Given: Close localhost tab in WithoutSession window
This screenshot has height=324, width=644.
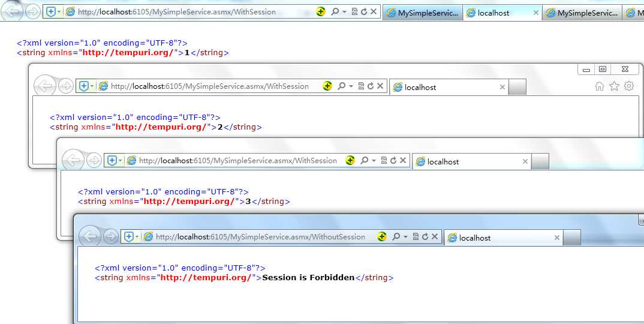Looking at the screenshot, I should point(557,238).
